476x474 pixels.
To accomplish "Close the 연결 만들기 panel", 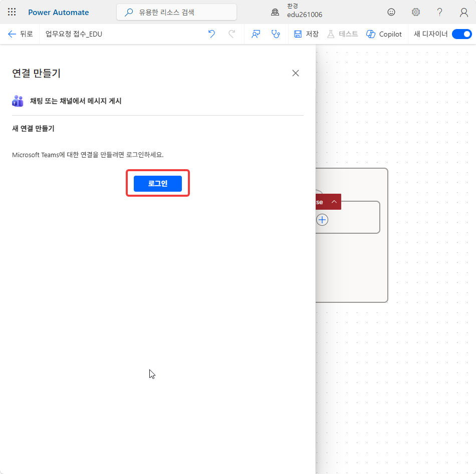I will 296,73.
